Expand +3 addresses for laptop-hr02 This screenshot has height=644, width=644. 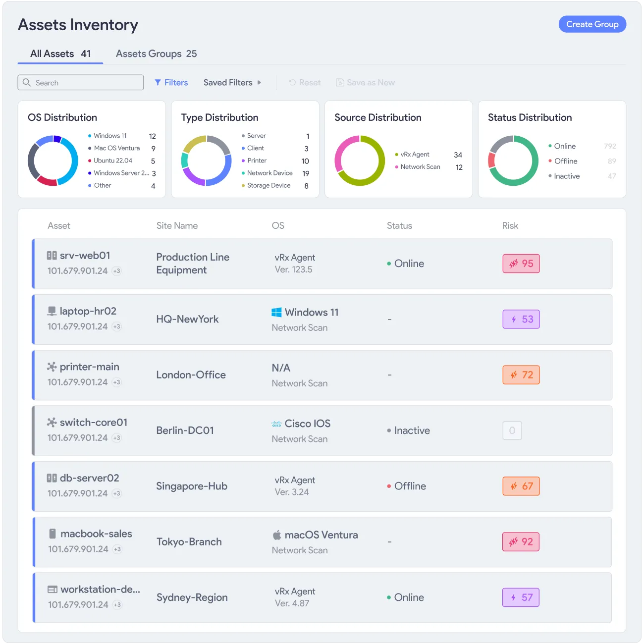pyautogui.click(x=116, y=326)
